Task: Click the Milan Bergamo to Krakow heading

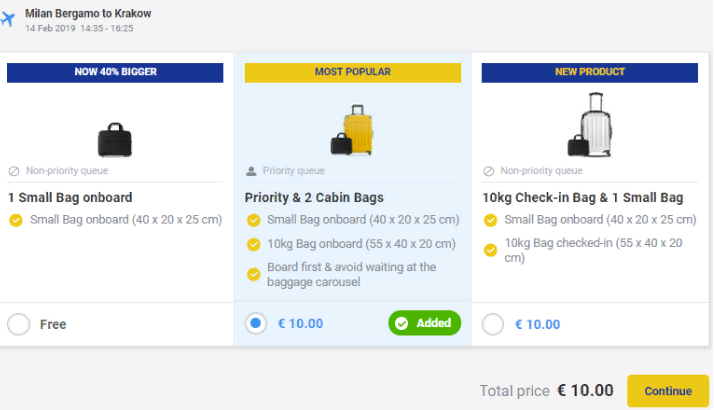Action: (88, 14)
